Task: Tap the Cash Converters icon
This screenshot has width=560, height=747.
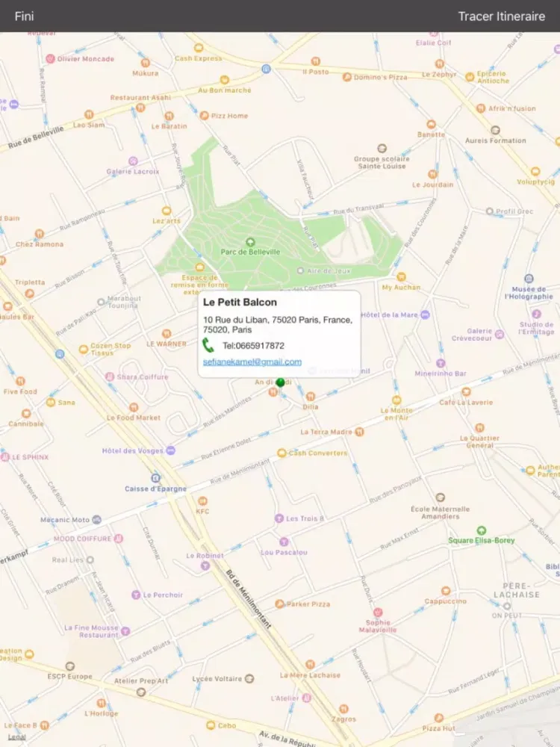Action: click(281, 453)
